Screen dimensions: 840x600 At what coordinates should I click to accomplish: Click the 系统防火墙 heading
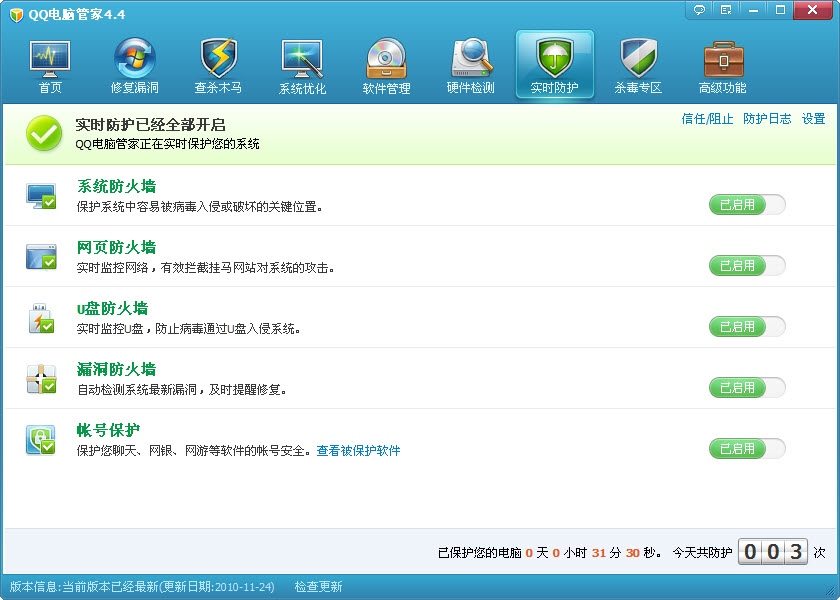click(x=116, y=186)
